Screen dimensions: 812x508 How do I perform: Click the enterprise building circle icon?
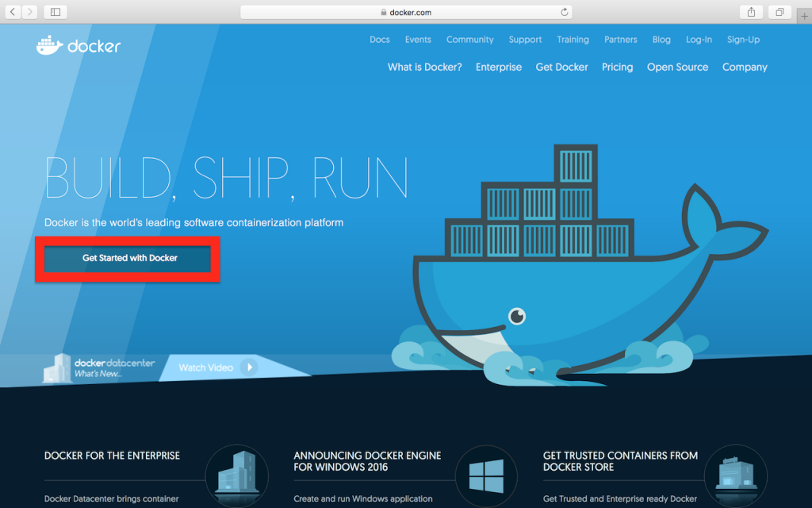tap(236, 475)
